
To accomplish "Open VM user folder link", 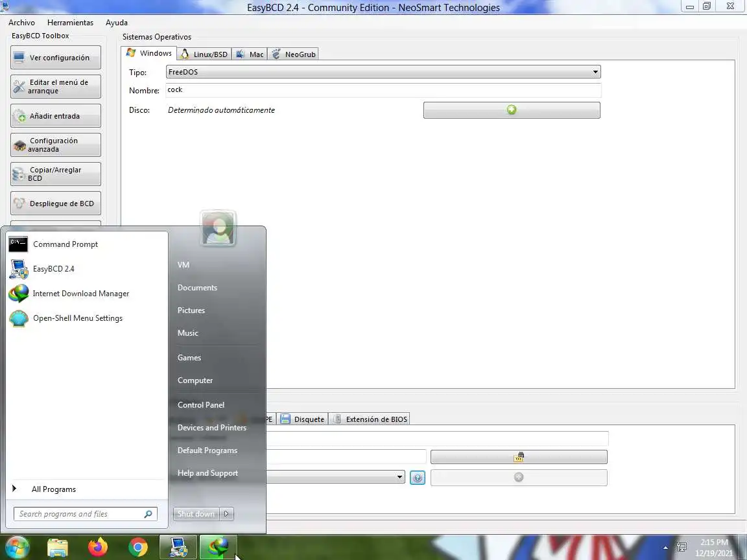I will coord(184,264).
